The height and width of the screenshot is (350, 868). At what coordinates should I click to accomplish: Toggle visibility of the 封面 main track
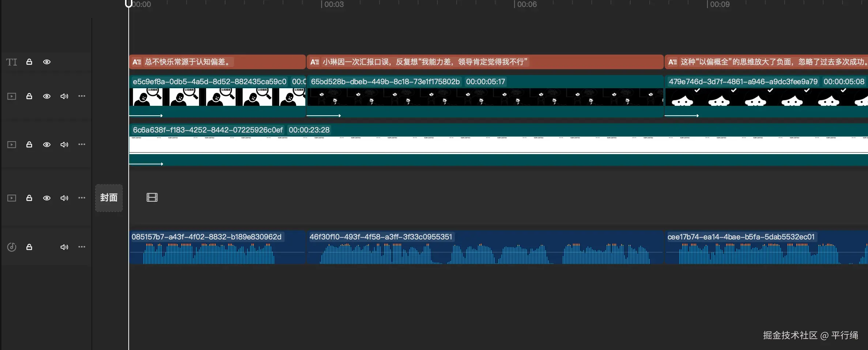(47, 198)
